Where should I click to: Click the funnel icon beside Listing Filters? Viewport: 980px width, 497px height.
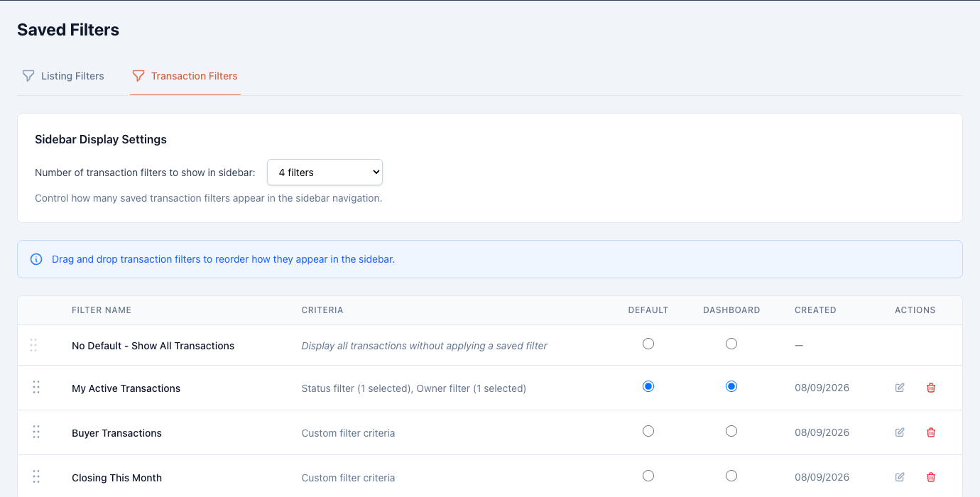(x=28, y=76)
